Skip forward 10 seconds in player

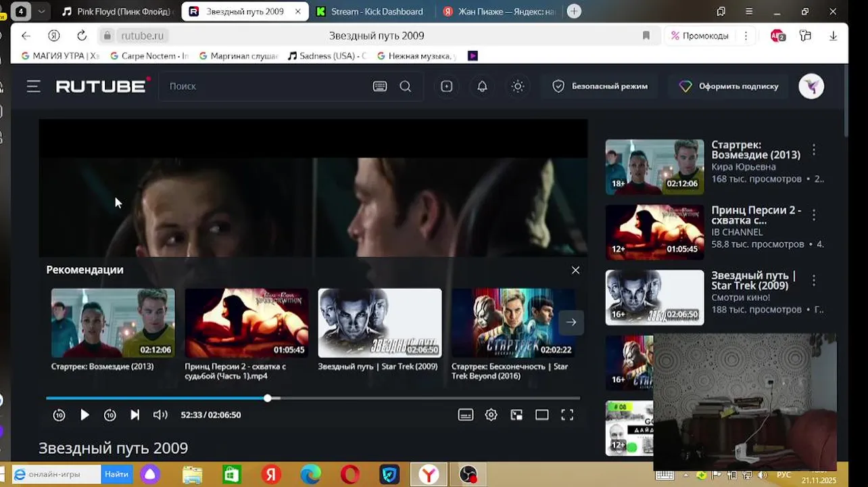[x=110, y=415]
